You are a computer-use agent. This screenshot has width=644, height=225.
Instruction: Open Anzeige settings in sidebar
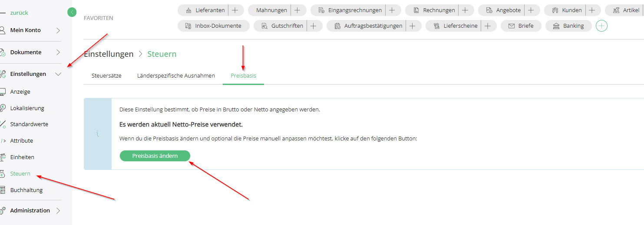coord(20,92)
